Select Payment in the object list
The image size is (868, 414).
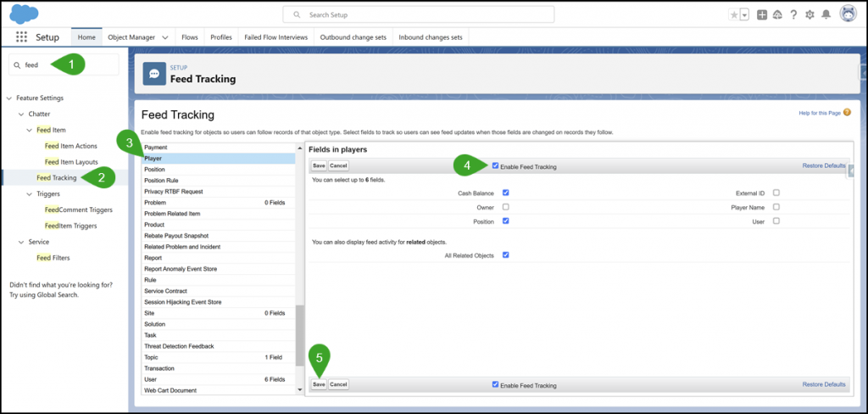click(x=218, y=148)
